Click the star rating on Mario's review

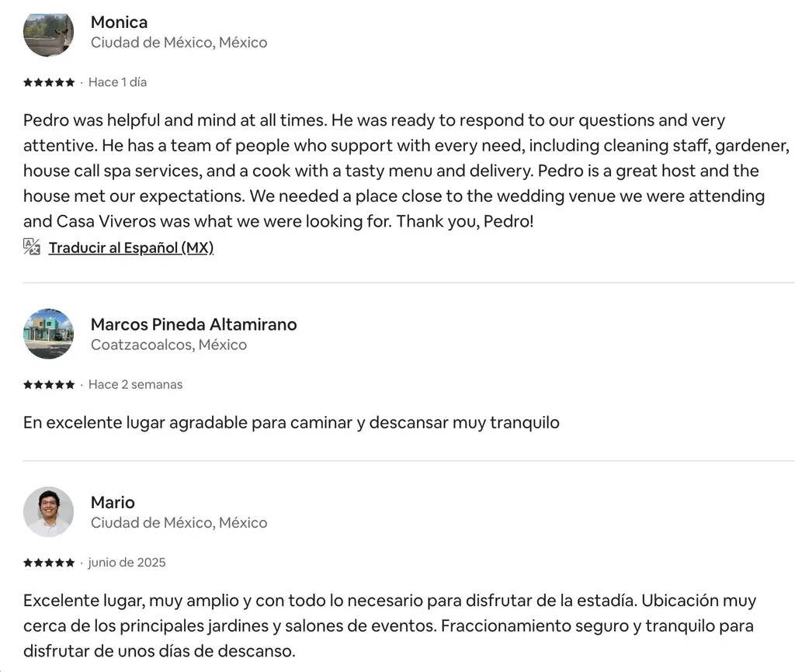pyautogui.click(x=49, y=563)
